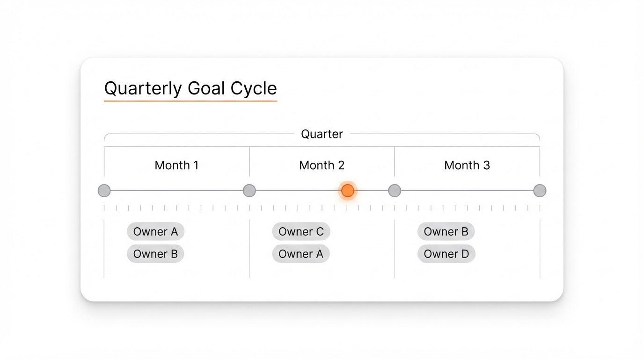Select the Month 3 column header

pyautogui.click(x=467, y=165)
